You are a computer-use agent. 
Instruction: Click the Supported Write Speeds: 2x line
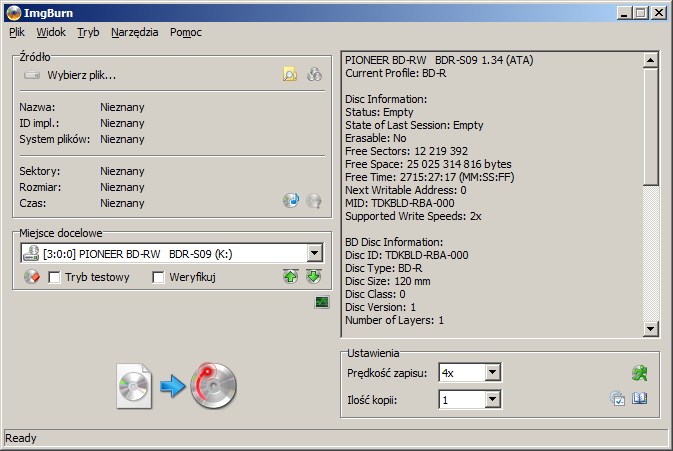point(413,216)
